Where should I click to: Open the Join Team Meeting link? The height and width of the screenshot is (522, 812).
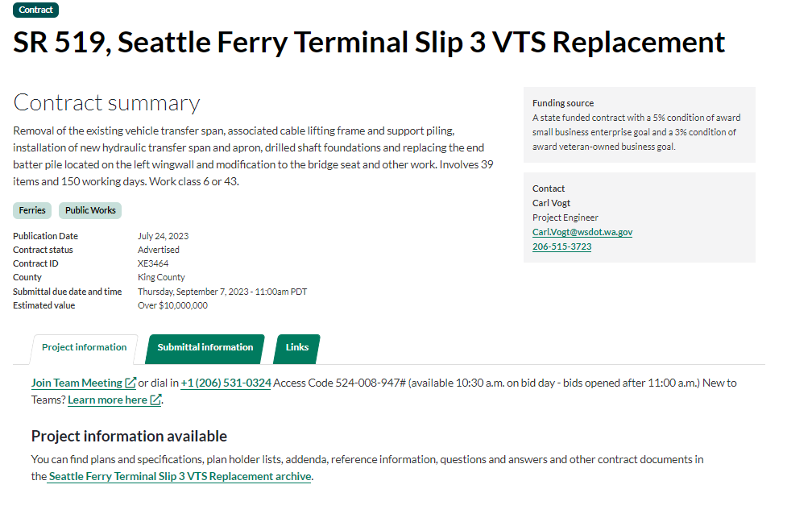coord(77,383)
